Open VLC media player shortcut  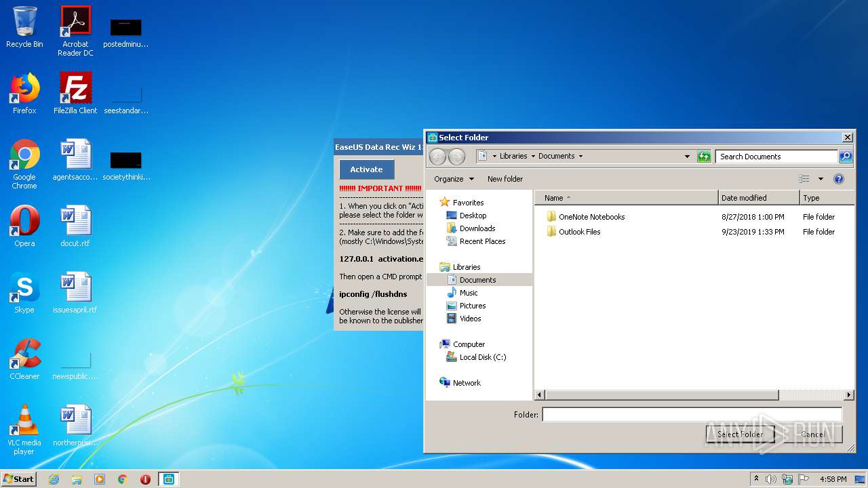(24, 430)
